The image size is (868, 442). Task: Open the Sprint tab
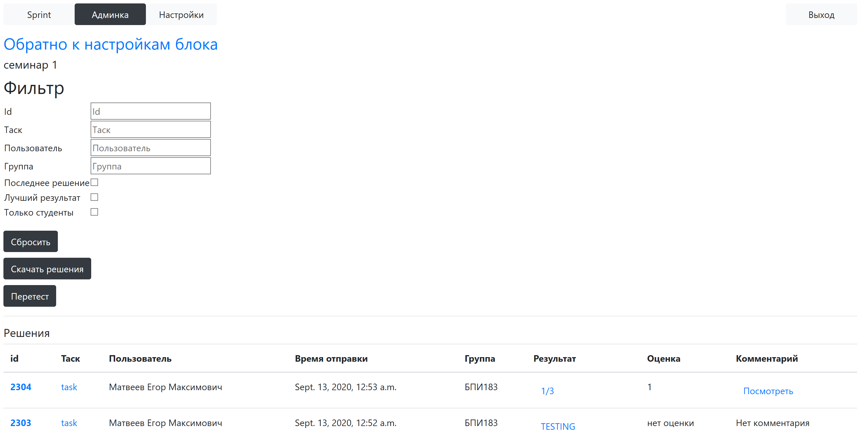[x=39, y=15]
